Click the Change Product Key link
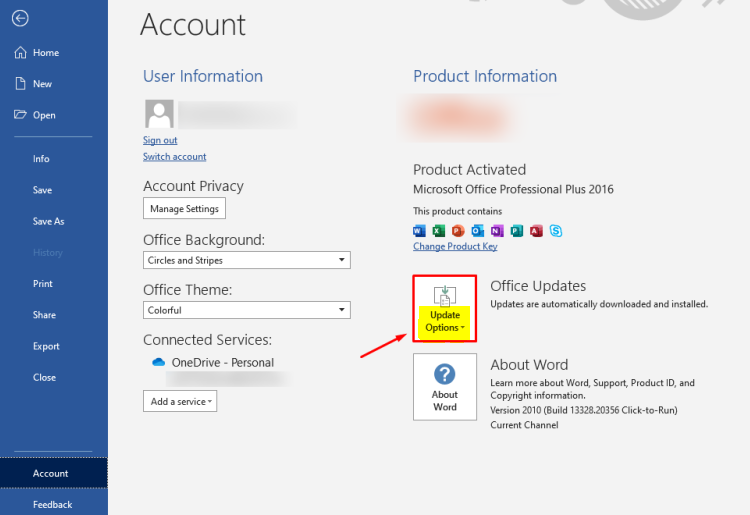Image resolution: width=750 pixels, height=515 pixels. pyautogui.click(x=455, y=246)
